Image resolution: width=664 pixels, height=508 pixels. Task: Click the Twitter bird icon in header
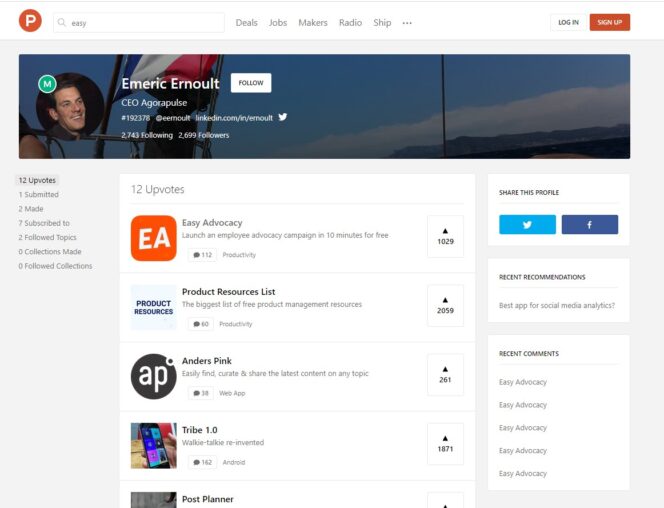tap(283, 117)
